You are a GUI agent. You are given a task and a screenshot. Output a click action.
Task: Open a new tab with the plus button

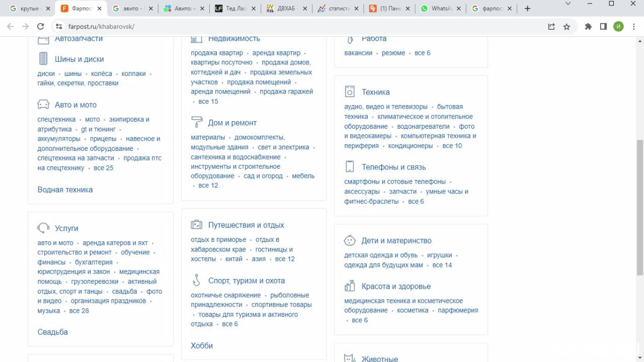[x=527, y=9]
